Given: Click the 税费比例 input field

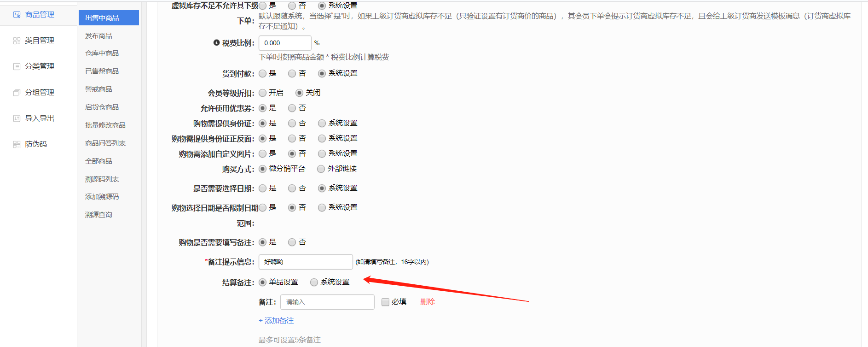Looking at the screenshot, I should point(284,43).
